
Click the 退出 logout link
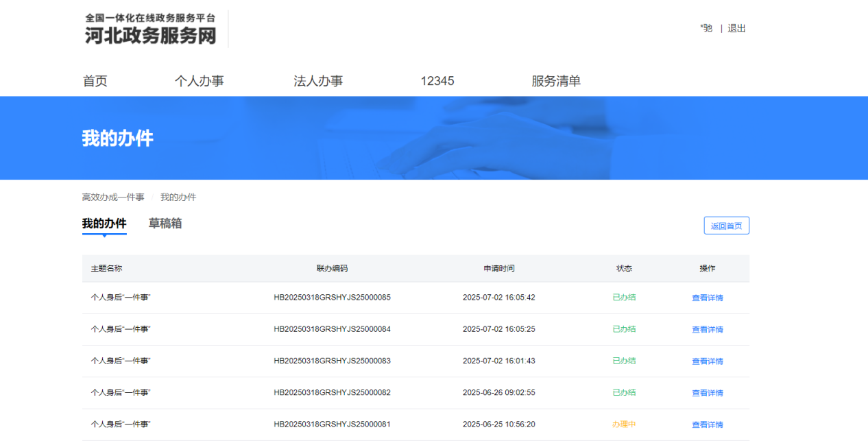coord(736,28)
